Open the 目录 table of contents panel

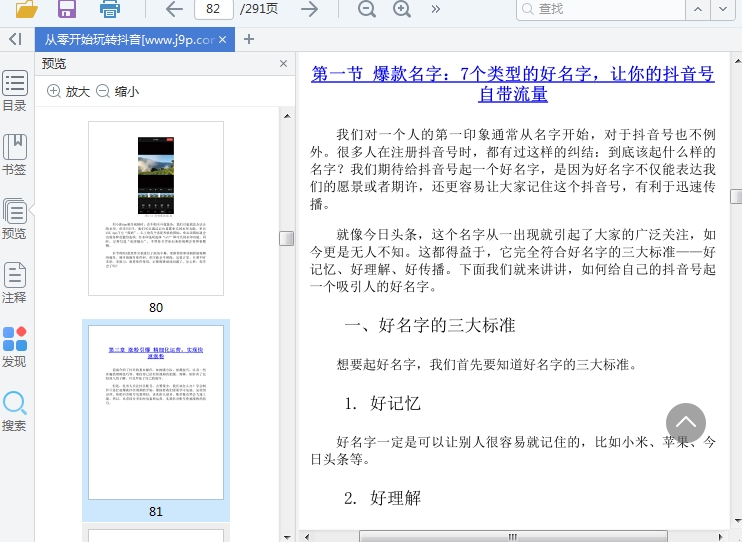(14, 91)
